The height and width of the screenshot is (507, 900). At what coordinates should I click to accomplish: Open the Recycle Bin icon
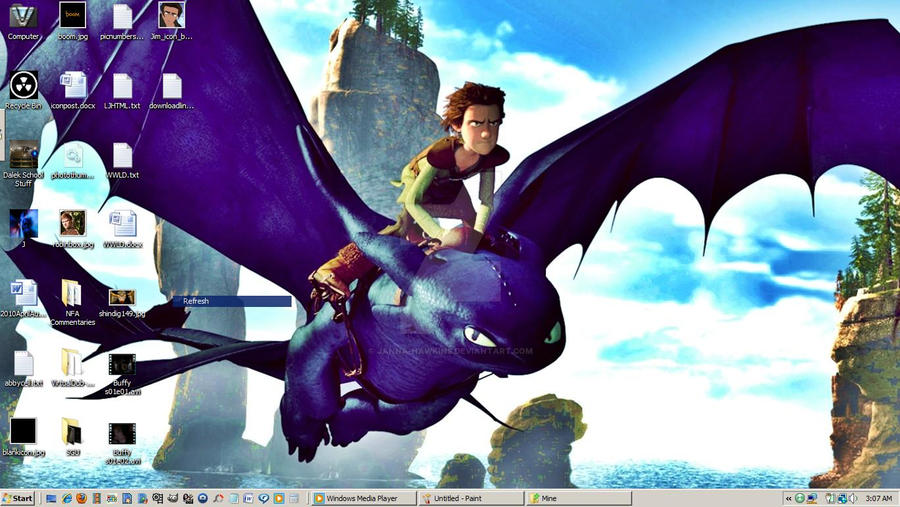[x=24, y=91]
